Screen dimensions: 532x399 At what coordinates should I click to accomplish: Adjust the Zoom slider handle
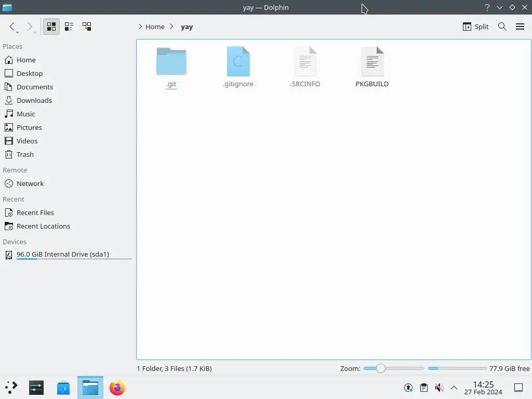381,368
